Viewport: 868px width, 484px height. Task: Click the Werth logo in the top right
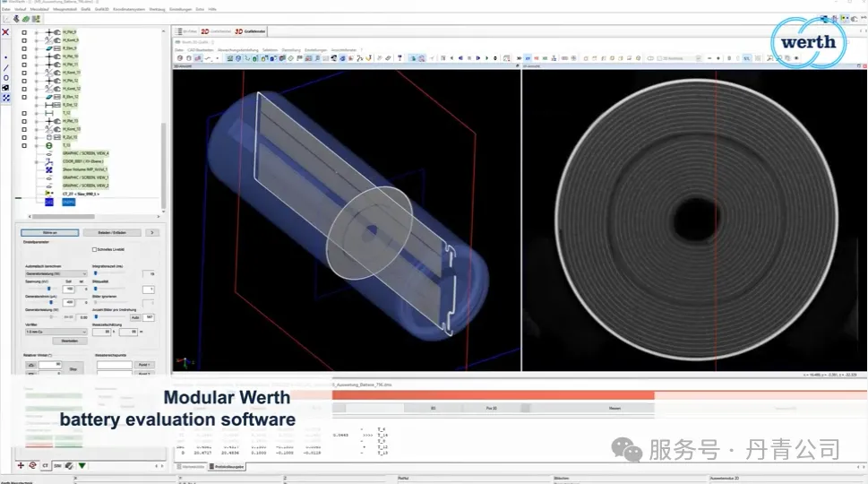point(807,41)
